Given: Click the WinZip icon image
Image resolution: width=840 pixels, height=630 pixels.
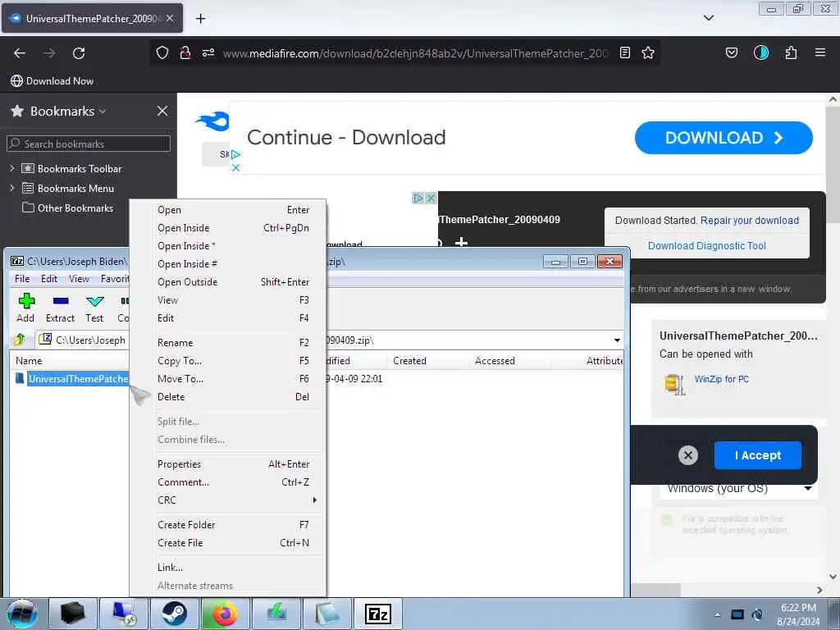Looking at the screenshot, I should [x=674, y=384].
